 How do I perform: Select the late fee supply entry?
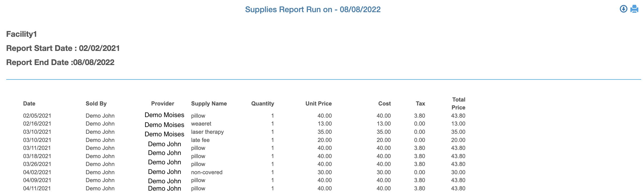point(200,140)
